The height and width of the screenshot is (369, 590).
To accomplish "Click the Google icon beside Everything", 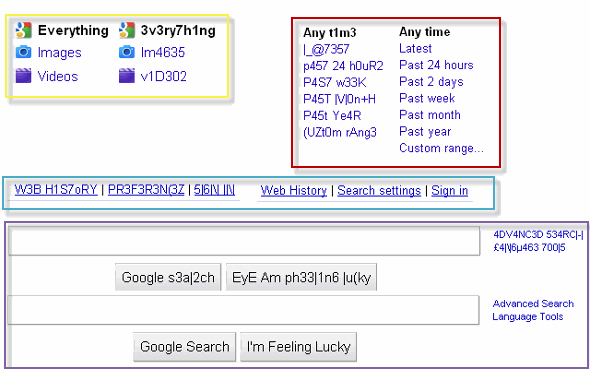I will click(23, 30).
